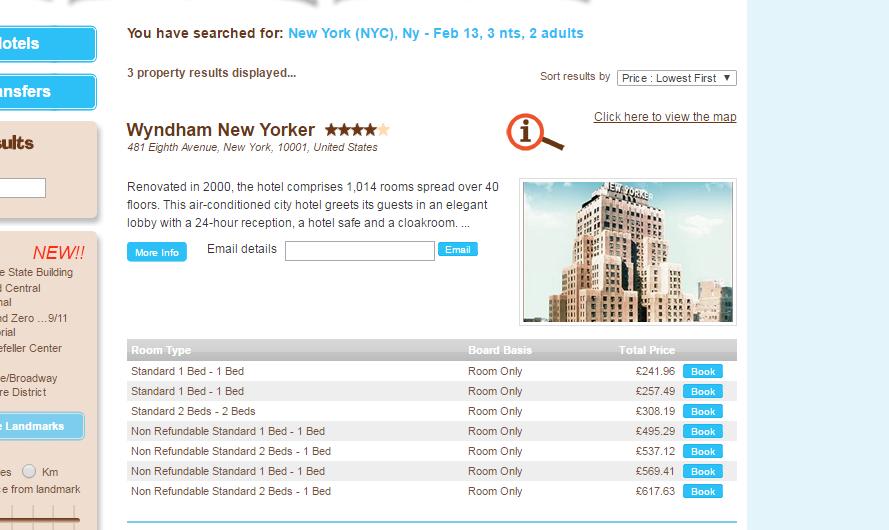This screenshot has width=889, height=530.
Task: Open the Transfers tab in sidebar
Action: click(x=48, y=92)
